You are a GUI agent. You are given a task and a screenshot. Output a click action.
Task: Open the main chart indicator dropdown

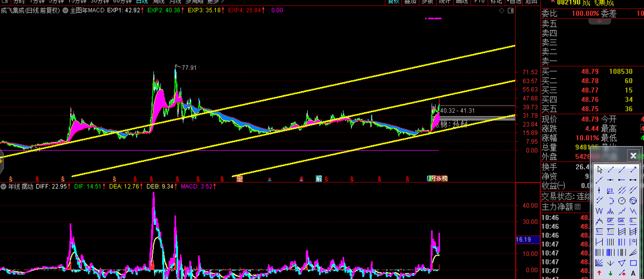coord(65,10)
